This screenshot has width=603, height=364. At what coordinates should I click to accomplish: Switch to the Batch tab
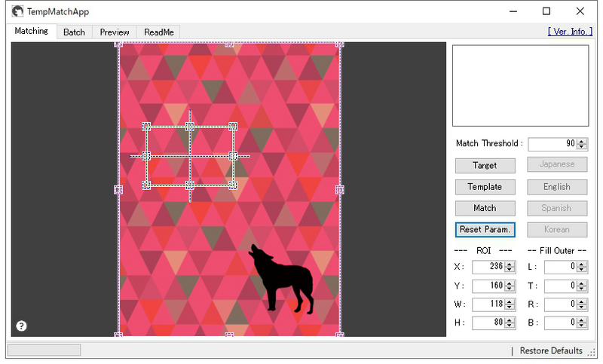pos(74,32)
